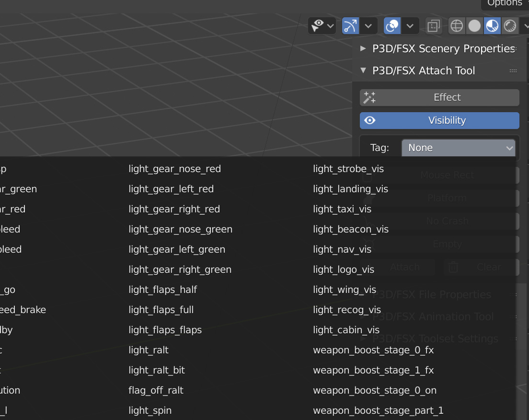Select the Material Preview shading sphere

(492, 26)
